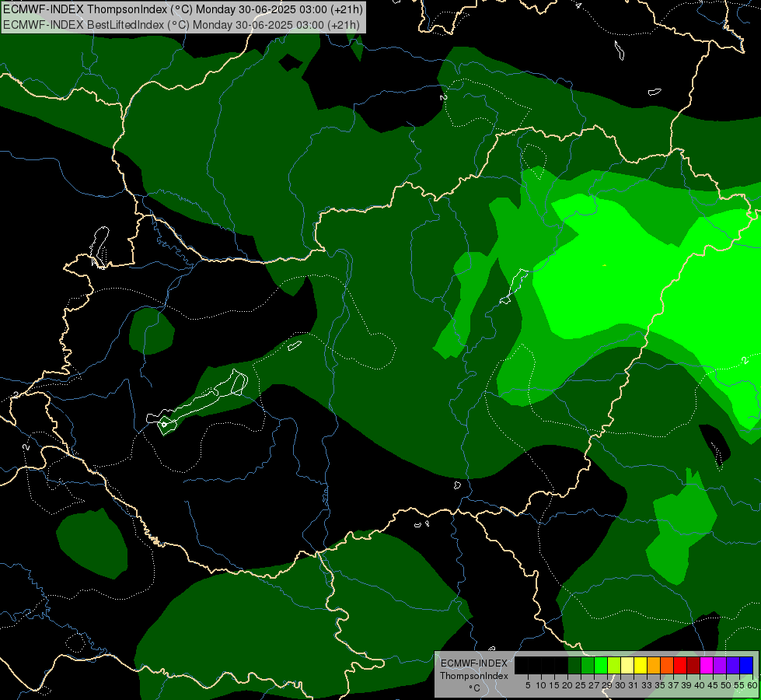
Task: Select the orange 33–35 legend swatch
Action: pos(654,666)
